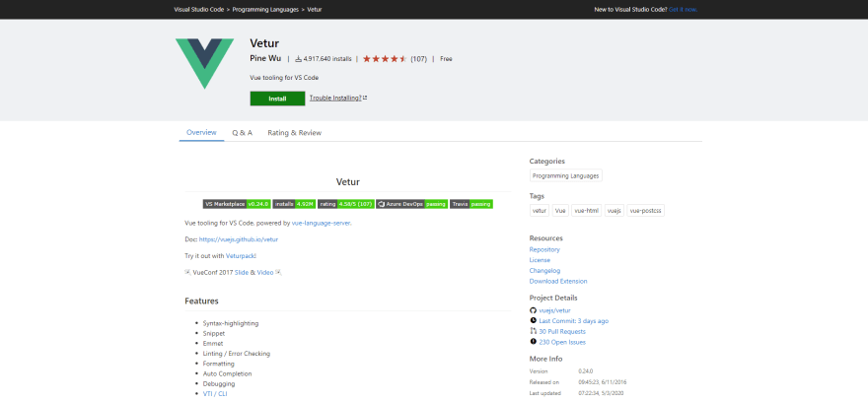The height and width of the screenshot is (402, 868).
Task: Select the vetur tag
Action: pyautogui.click(x=540, y=211)
